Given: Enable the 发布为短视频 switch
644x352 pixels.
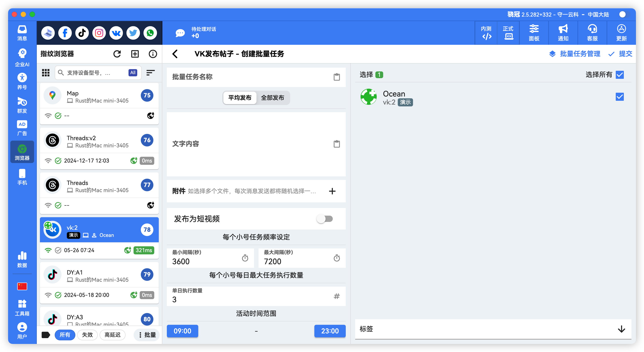Looking at the screenshot, I should click(x=325, y=219).
